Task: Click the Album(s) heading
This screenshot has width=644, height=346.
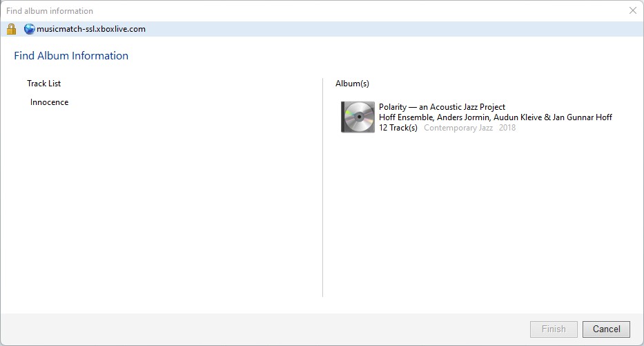Action: coord(352,84)
